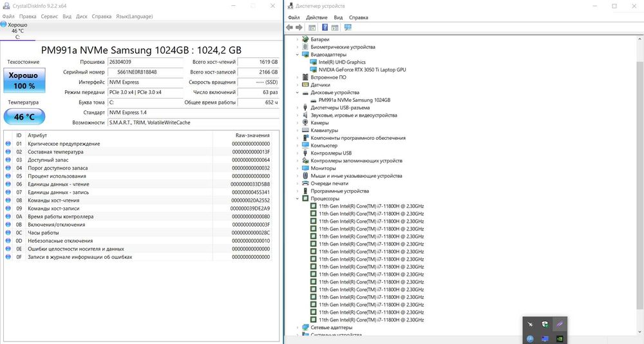Expand the Диспетчеры USB-разъема node
Screen dimensions: 644x344
pyautogui.click(x=298, y=108)
